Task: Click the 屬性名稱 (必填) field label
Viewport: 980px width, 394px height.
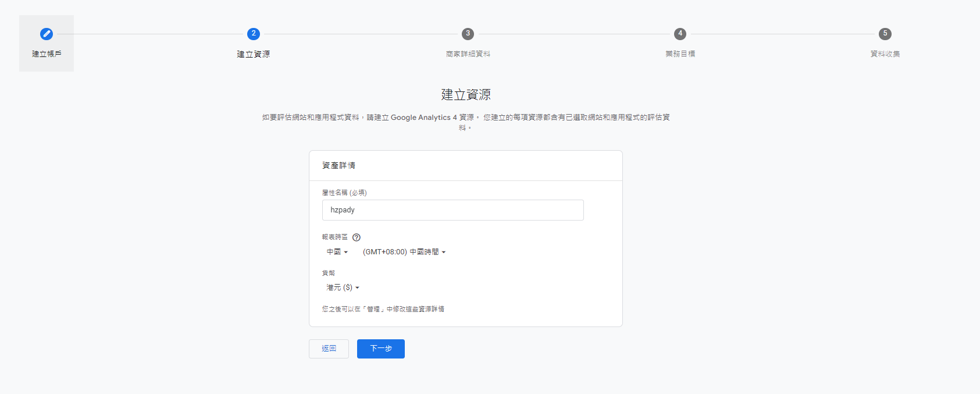Action: click(x=344, y=193)
